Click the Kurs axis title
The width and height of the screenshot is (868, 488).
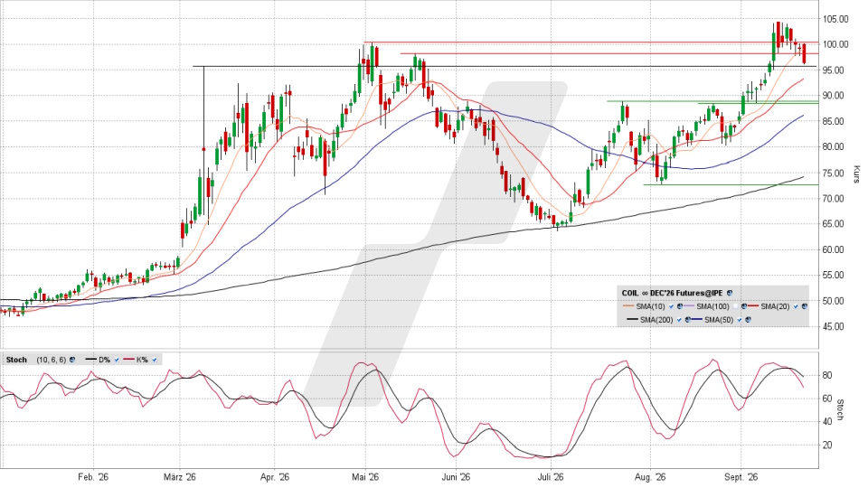click(x=856, y=174)
